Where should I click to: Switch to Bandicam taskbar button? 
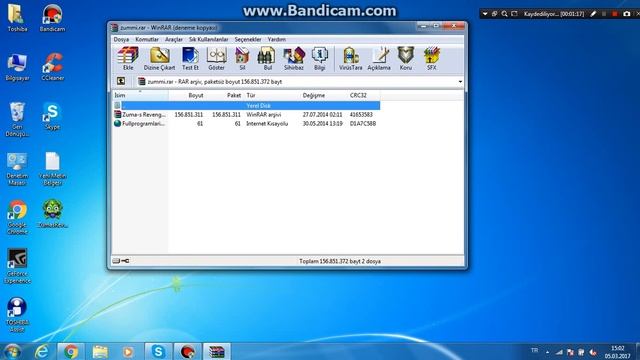point(187,352)
